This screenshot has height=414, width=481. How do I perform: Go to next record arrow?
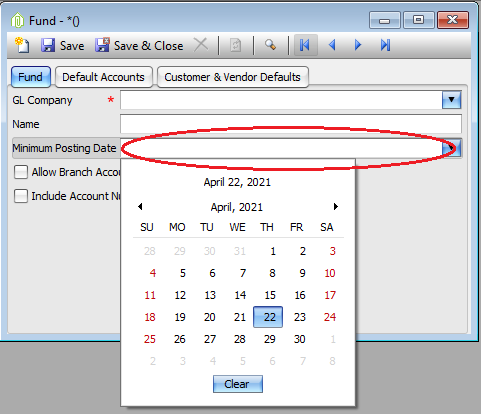coord(358,45)
